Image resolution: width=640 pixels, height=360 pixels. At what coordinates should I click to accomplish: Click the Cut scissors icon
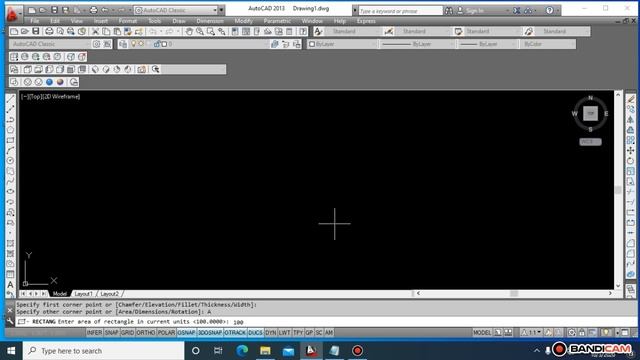(95, 31)
